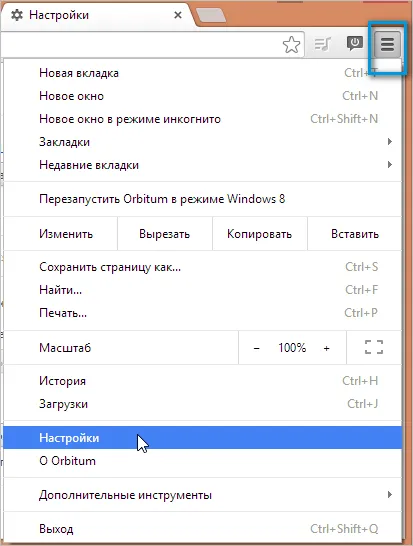Select Перезапустить Orbitum в режиме Windows 8
Screen dimensions: 413x546
click(203, 199)
